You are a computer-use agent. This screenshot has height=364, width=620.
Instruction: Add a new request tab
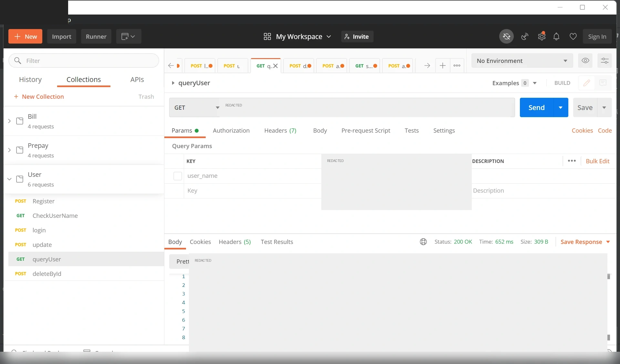point(443,66)
